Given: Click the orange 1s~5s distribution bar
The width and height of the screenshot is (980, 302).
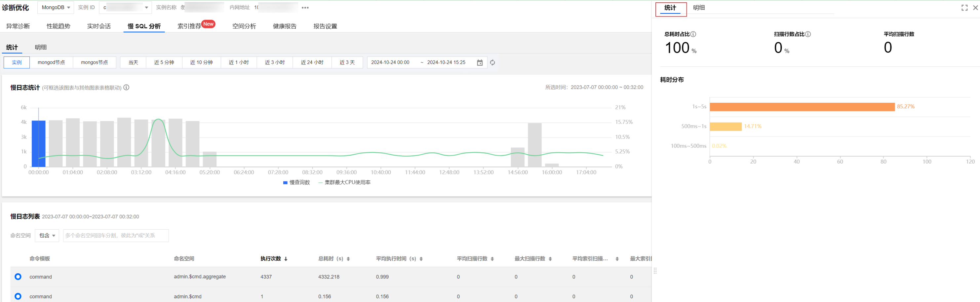Looking at the screenshot, I should pos(802,107).
